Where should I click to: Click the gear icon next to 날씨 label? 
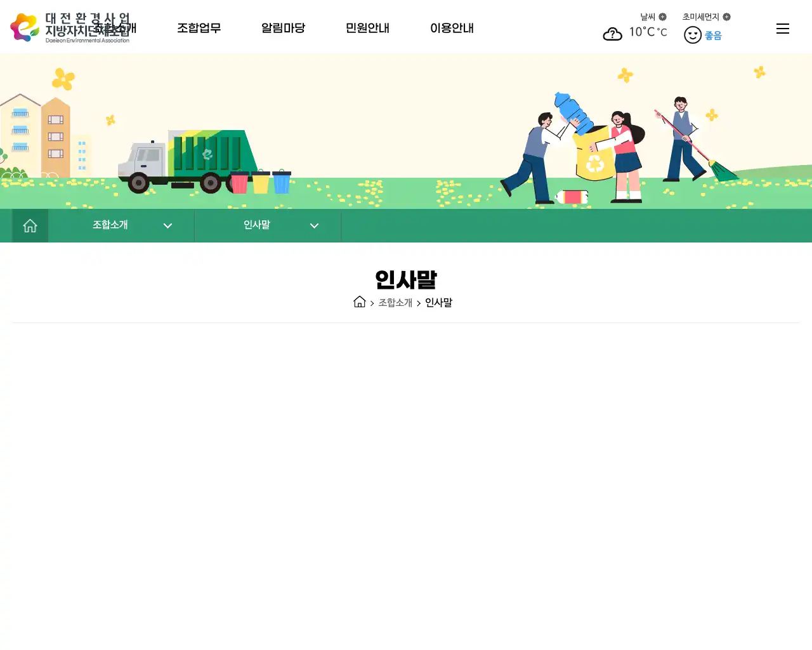663,17
